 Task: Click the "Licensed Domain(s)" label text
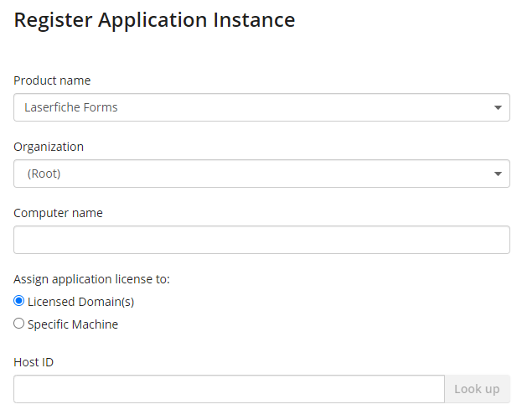tap(81, 302)
